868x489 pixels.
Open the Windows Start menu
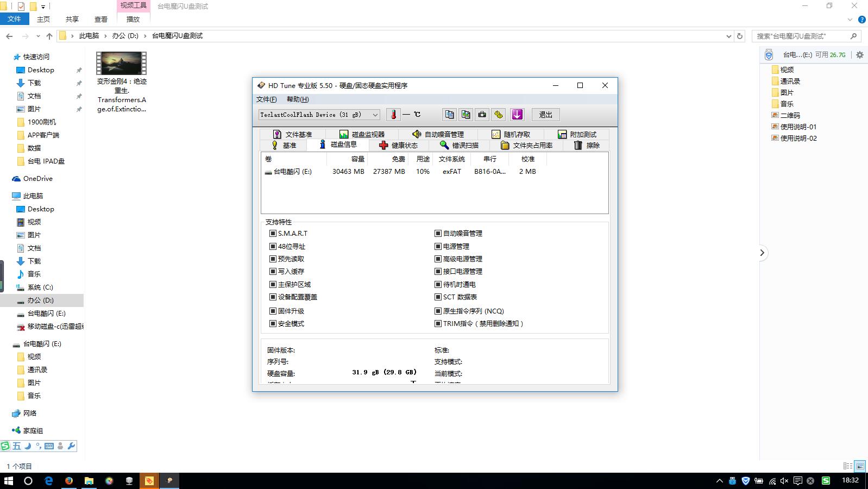pyautogui.click(x=9, y=480)
